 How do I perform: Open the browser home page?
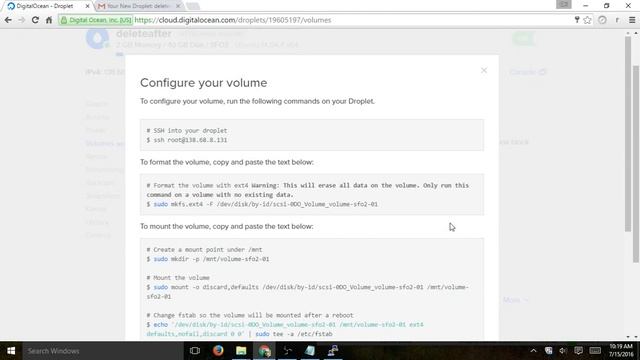pyautogui.click(x=49, y=20)
